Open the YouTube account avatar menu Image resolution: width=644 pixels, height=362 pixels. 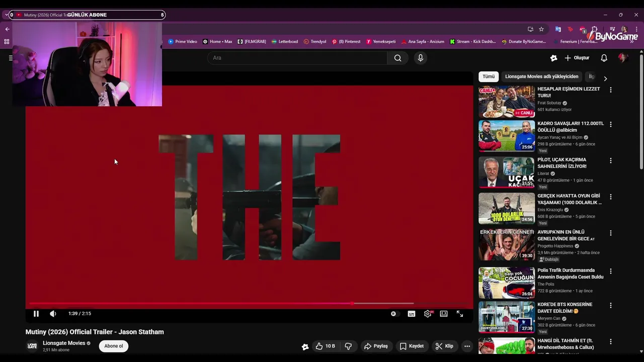(623, 58)
